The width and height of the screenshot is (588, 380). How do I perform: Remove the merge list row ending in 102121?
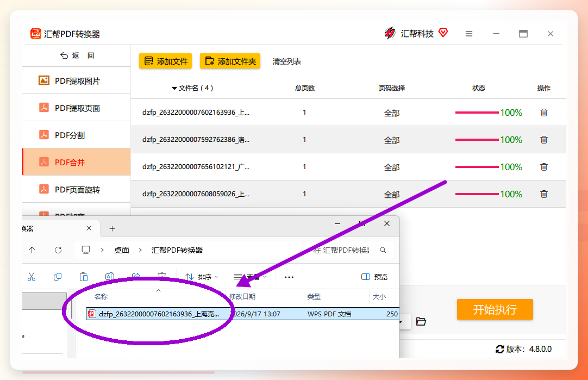coord(544,167)
